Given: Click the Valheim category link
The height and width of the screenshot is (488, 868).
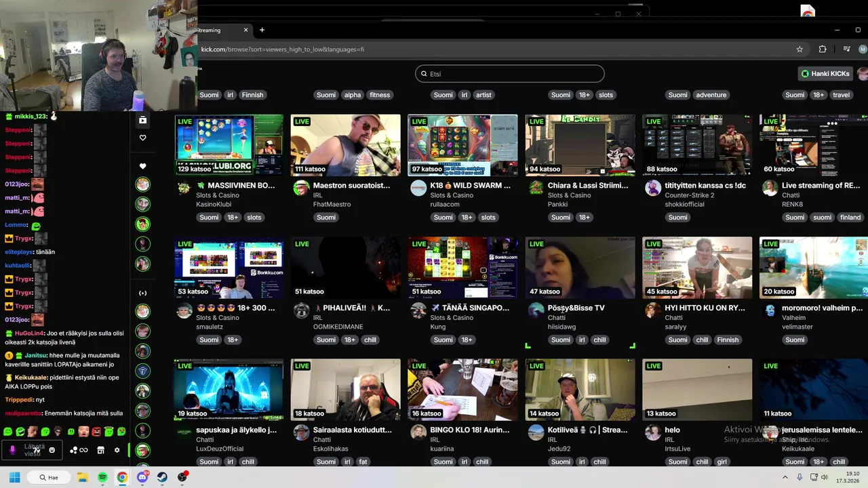Looking at the screenshot, I should tap(793, 317).
